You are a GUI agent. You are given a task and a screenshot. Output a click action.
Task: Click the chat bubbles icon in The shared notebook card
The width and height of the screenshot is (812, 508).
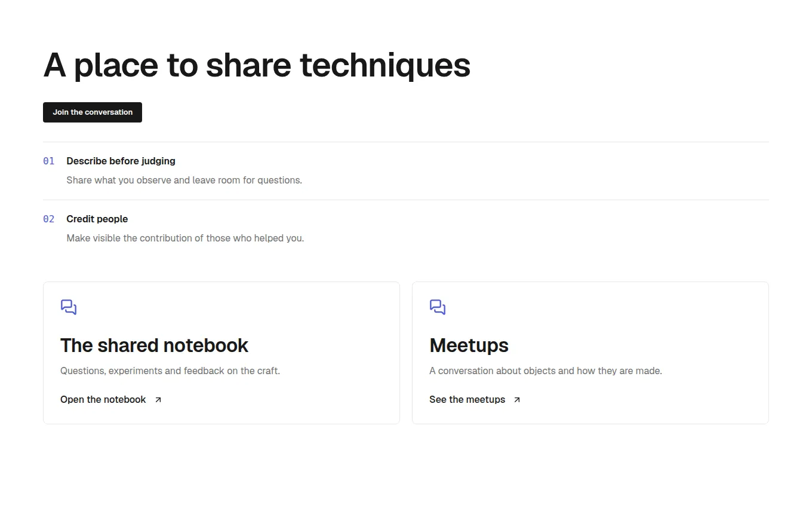tap(69, 307)
